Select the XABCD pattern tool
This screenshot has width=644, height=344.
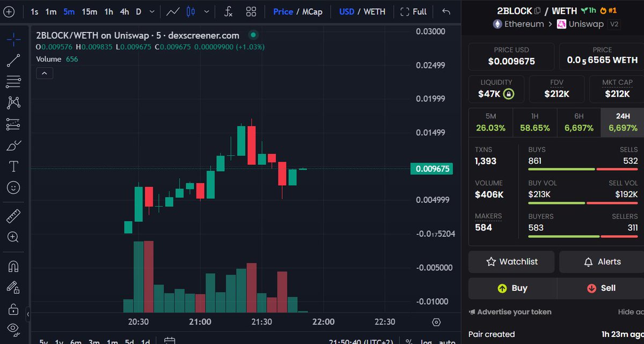coord(13,103)
